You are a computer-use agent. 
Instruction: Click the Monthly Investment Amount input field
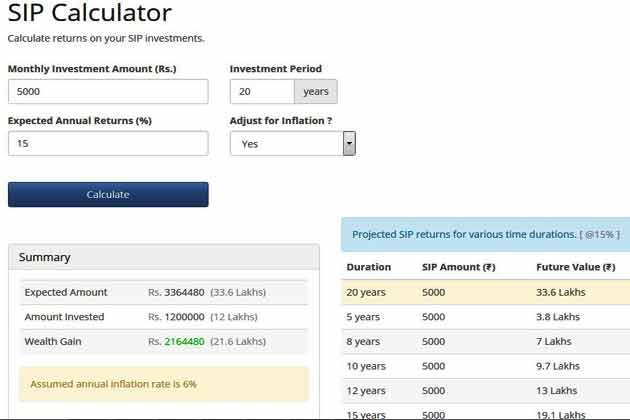tap(108, 92)
